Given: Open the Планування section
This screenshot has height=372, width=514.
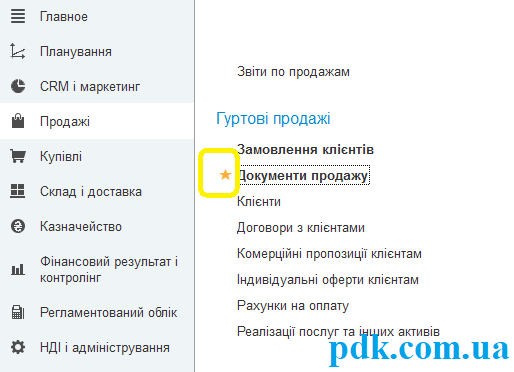Looking at the screenshot, I should coord(76,51).
